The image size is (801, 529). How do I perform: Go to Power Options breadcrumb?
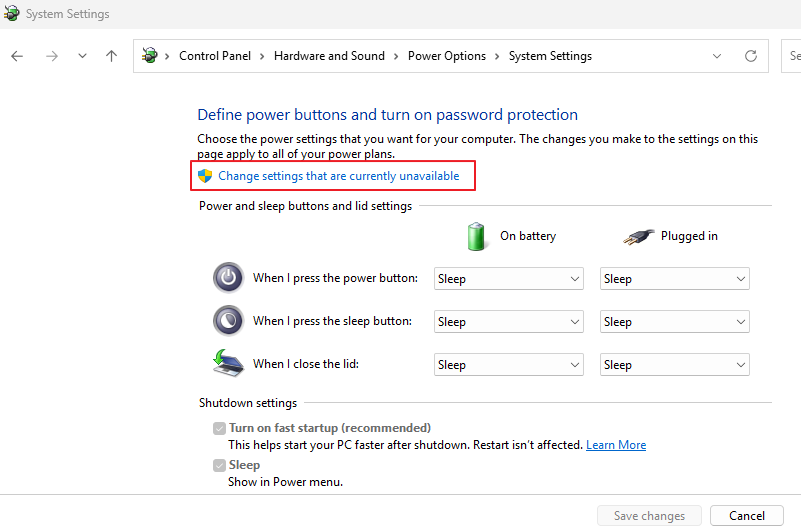point(446,56)
